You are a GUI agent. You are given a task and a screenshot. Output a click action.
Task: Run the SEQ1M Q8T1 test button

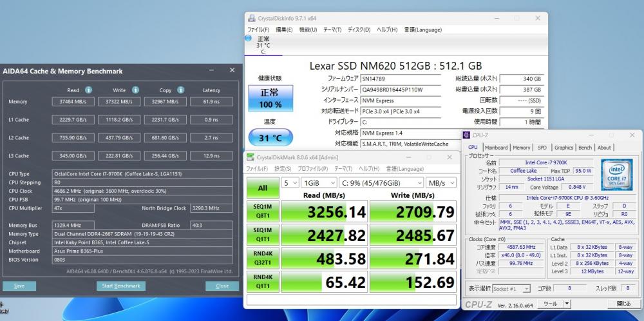[263, 211]
